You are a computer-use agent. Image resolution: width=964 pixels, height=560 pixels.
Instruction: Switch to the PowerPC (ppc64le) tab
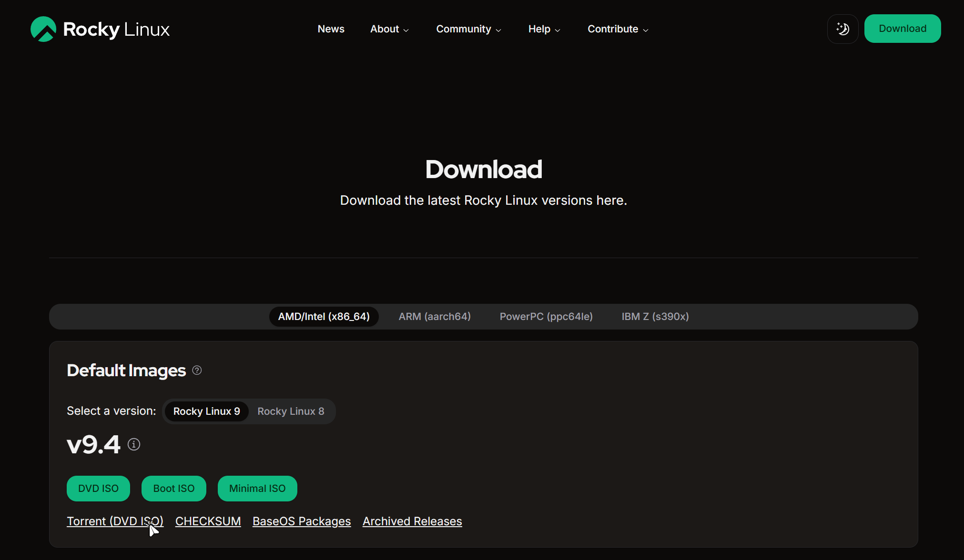coord(546,317)
